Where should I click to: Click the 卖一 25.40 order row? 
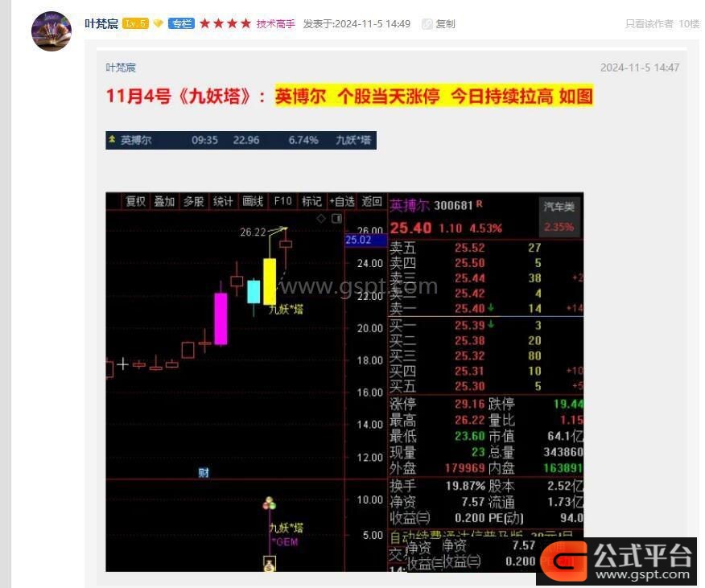click(486, 308)
